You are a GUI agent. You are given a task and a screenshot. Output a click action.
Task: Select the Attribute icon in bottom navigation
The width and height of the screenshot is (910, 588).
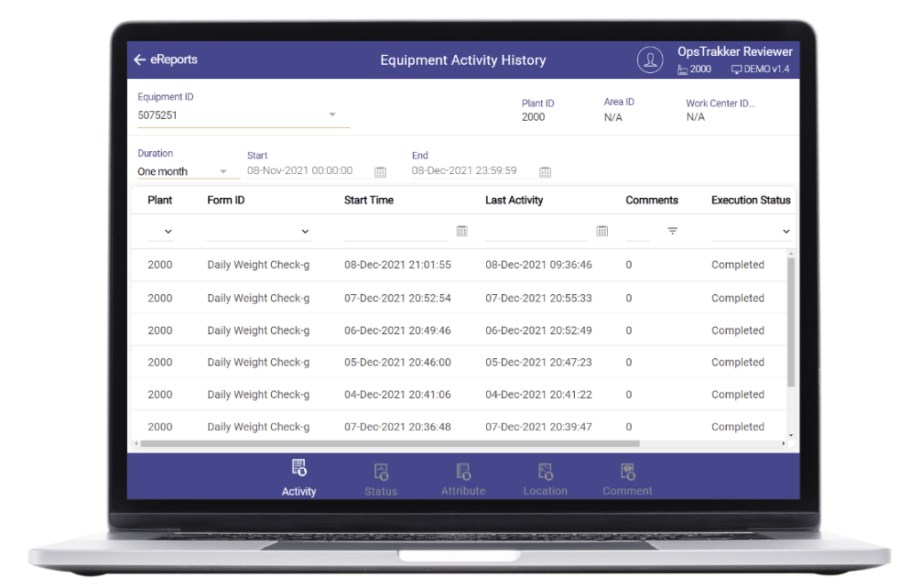click(462, 471)
